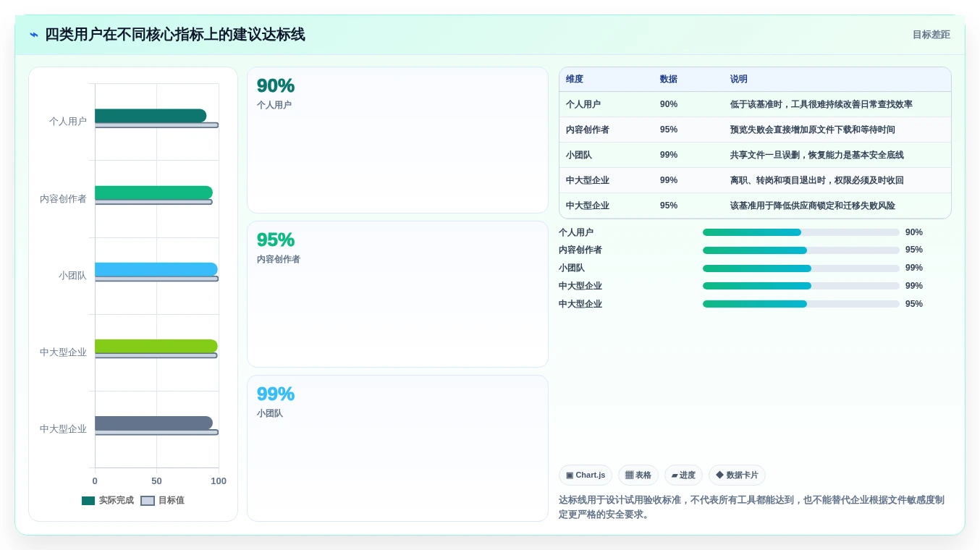Click the 小团队 y-axis label in the chart
The image size is (980, 550).
click(72, 276)
